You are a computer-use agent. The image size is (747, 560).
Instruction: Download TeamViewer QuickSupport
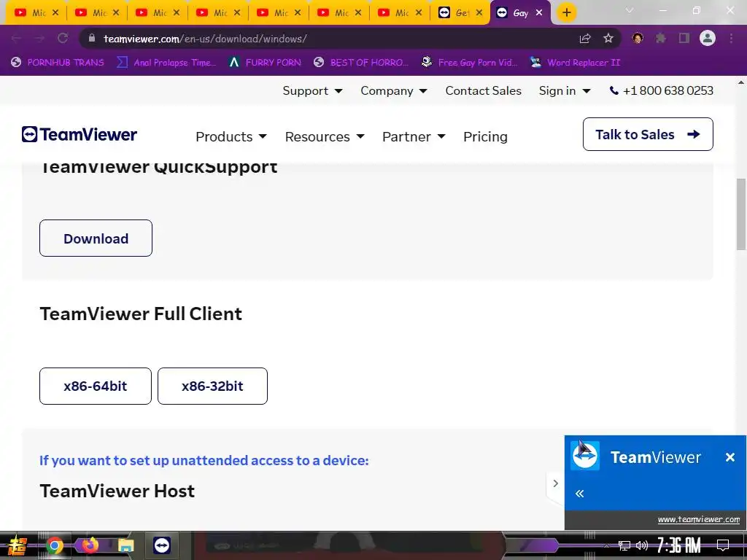click(x=96, y=238)
